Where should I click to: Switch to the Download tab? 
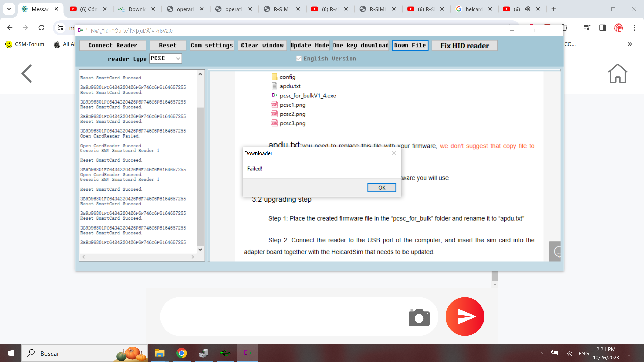(137, 9)
